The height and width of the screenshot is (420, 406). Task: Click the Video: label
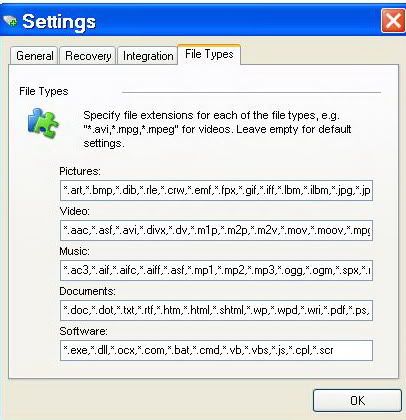pyautogui.click(x=74, y=211)
